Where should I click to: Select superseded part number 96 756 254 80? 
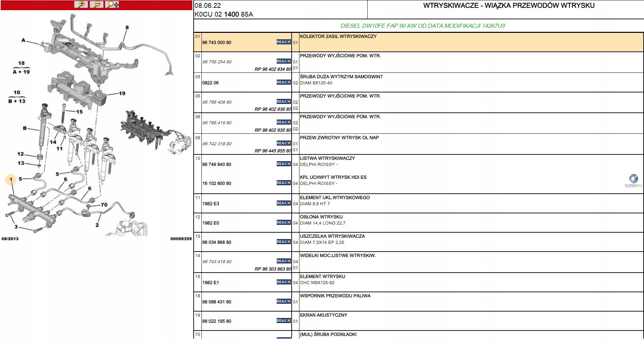[217, 62]
